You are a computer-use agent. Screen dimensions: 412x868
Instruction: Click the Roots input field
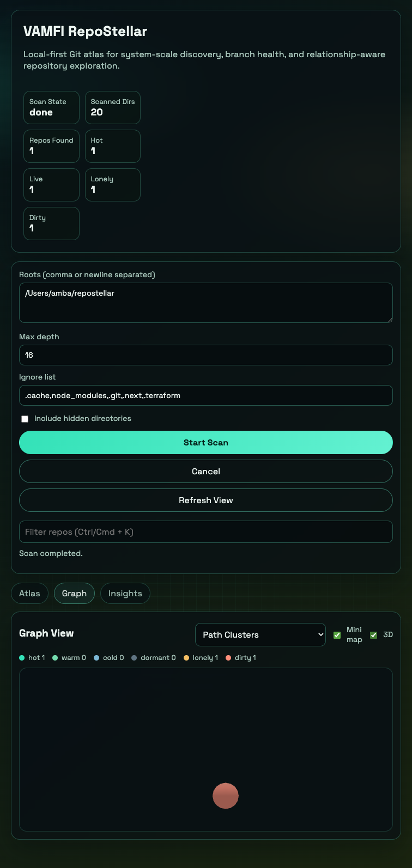(206, 302)
